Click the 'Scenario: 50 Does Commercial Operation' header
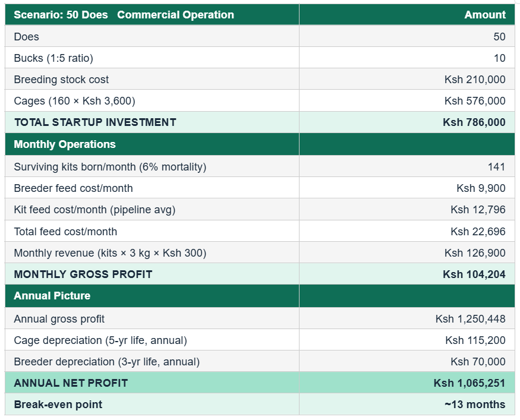This screenshot has height=420, width=520. point(124,15)
